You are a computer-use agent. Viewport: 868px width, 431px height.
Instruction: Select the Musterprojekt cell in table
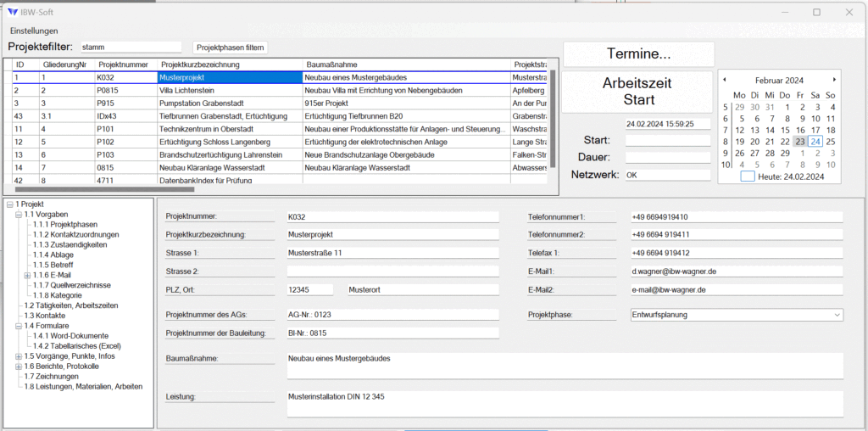230,77
